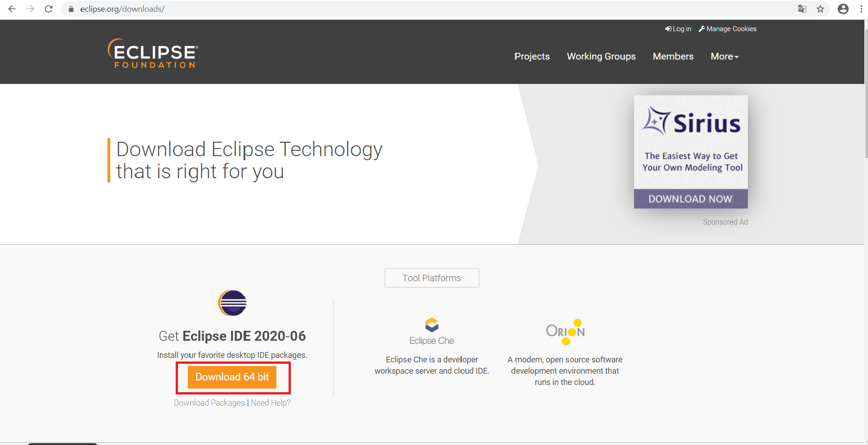This screenshot has height=445, width=868.
Task: Click the DOWNLOAD NOW ad button
Action: pyautogui.click(x=691, y=199)
